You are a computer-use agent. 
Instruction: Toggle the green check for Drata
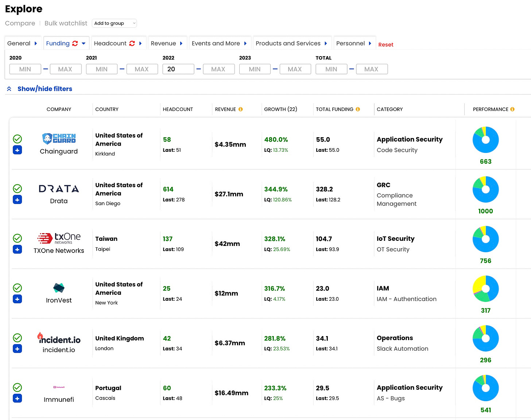pyautogui.click(x=18, y=188)
